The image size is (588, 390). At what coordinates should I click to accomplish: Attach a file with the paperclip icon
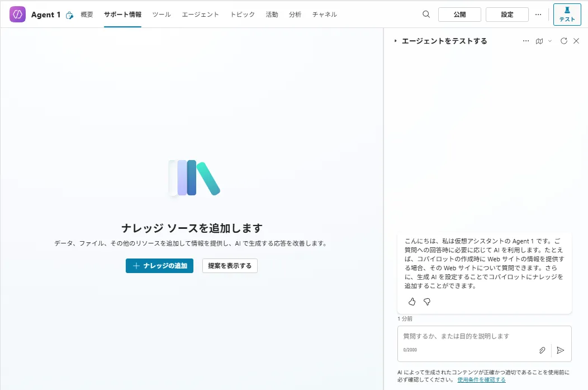(x=542, y=350)
